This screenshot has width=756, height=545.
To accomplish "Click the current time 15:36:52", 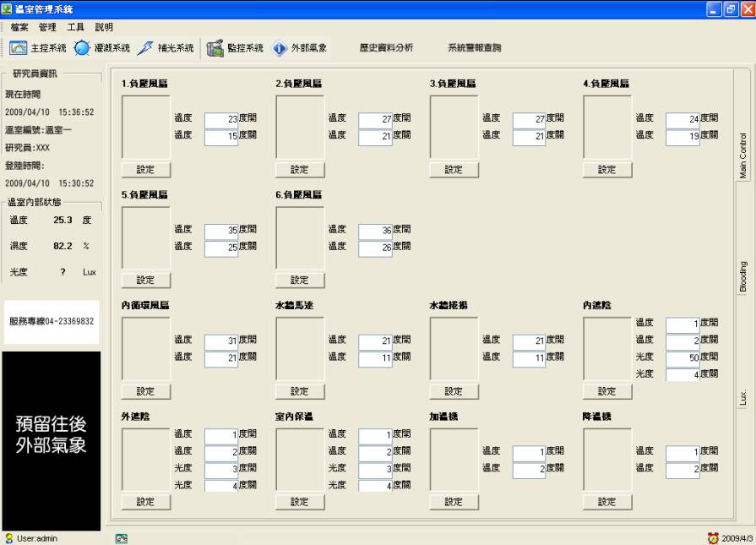I will tap(76, 112).
